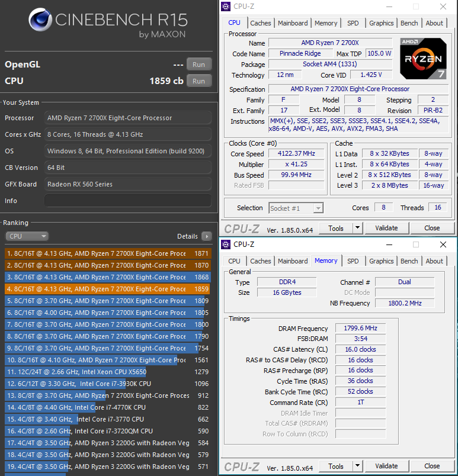Click Core Speed value 4122.37 MHz
Viewport: 458px width, 476px height.
tap(296, 153)
